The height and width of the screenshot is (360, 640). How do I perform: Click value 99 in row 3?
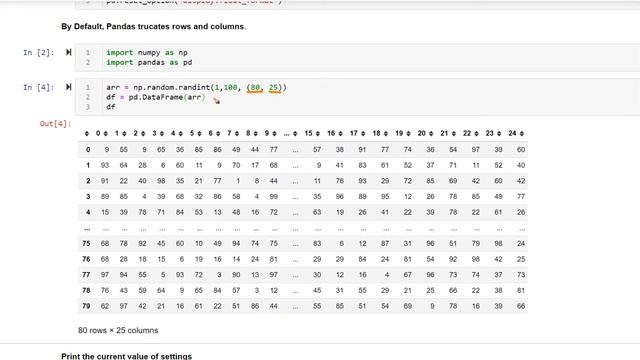tap(273, 196)
